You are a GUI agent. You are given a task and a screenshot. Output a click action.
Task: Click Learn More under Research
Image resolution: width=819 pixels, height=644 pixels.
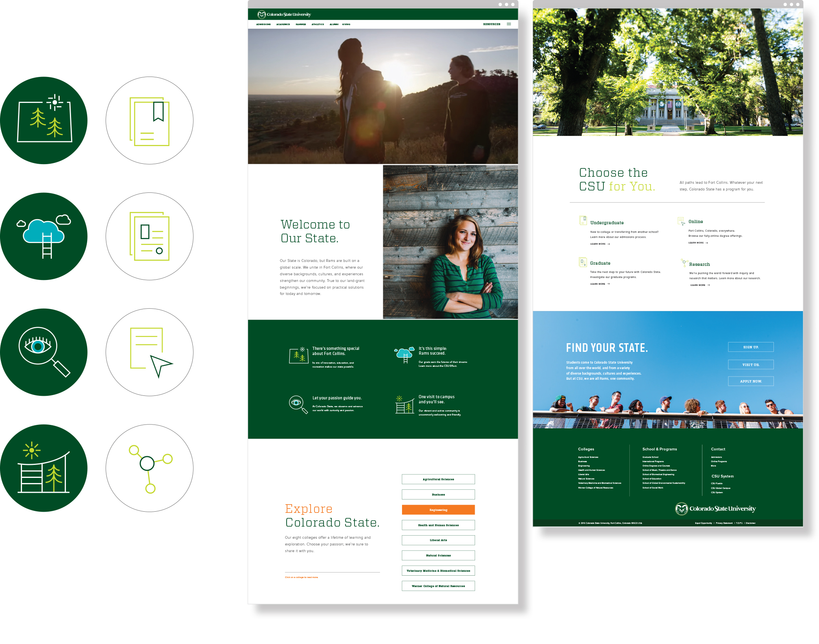(x=700, y=285)
